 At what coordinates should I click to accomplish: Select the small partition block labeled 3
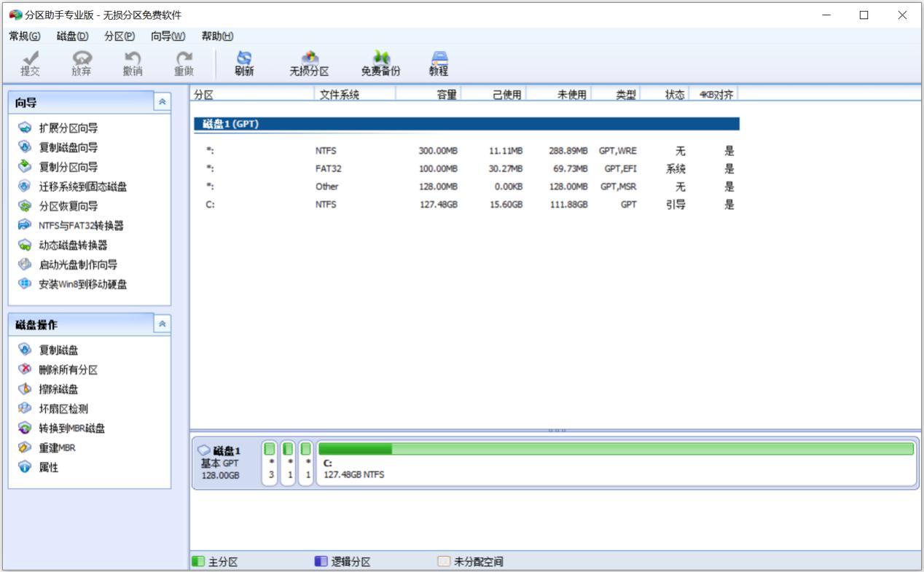pos(270,463)
